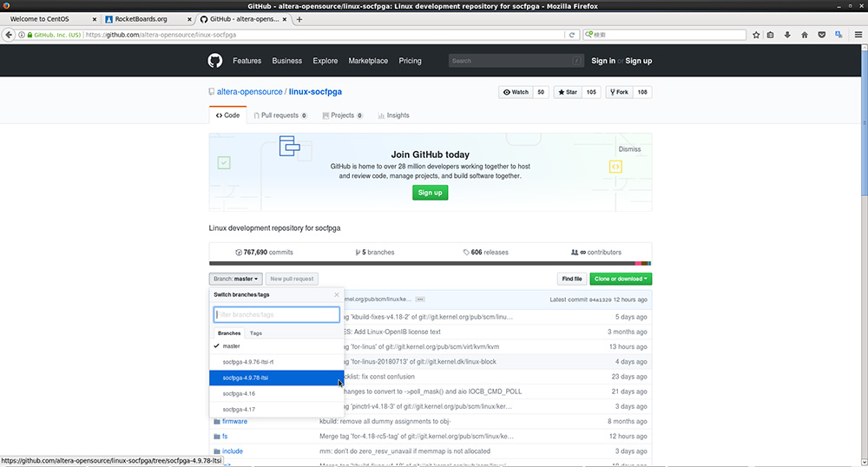868x467 pixels.
Task: Open the Insights tab
Action: pos(393,115)
